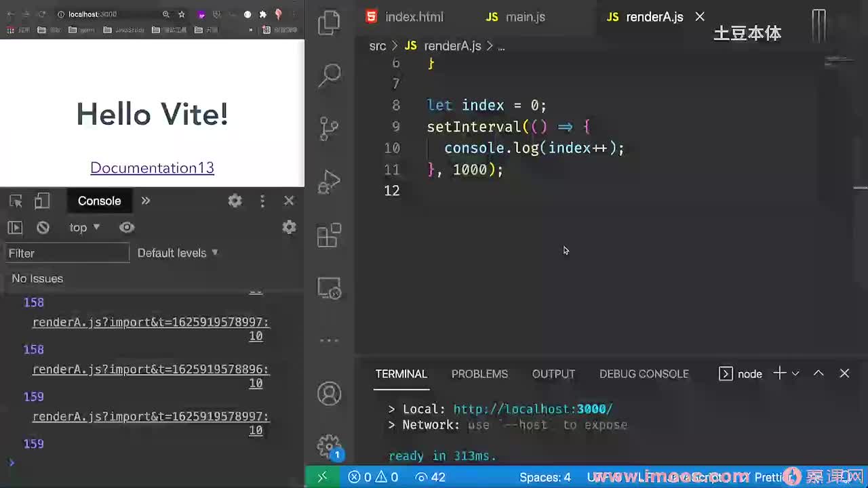Screen dimensions: 868x488
Task: Open console settings gear
Action: [x=289, y=227]
